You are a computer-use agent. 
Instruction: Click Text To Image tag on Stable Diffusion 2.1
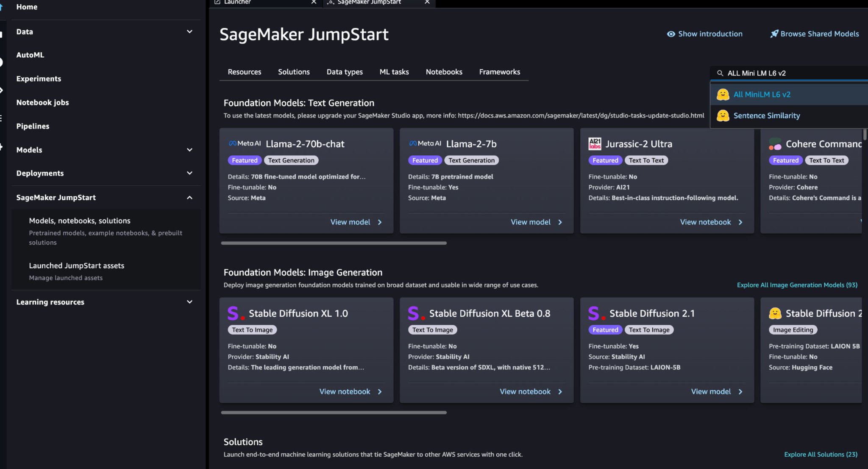(649, 330)
